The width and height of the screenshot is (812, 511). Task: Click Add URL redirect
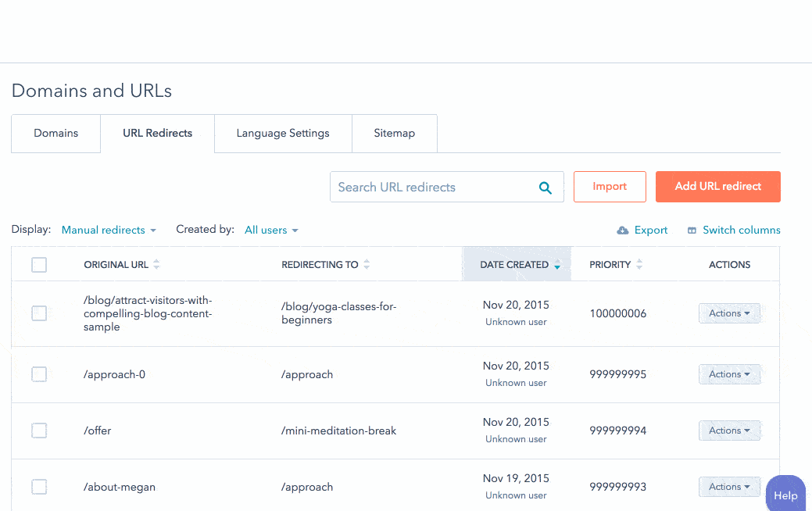tap(717, 187)
